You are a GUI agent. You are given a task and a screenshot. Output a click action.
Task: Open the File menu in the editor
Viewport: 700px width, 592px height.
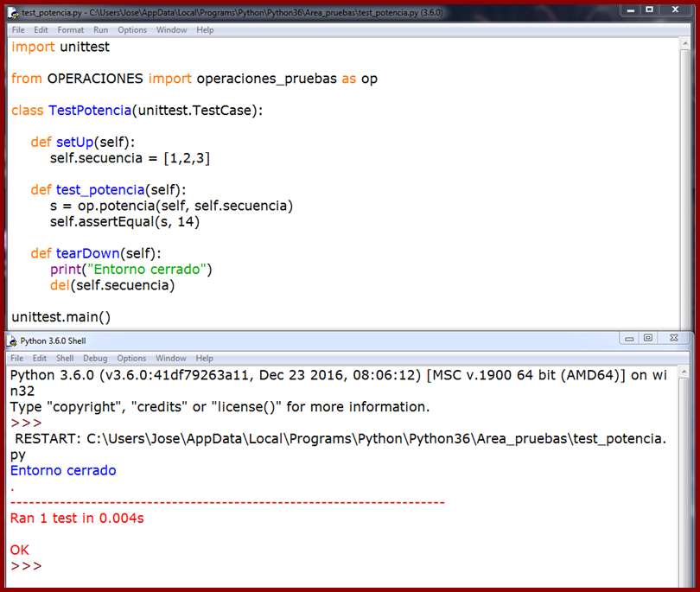pyautogui.click(x=16, y=29)
